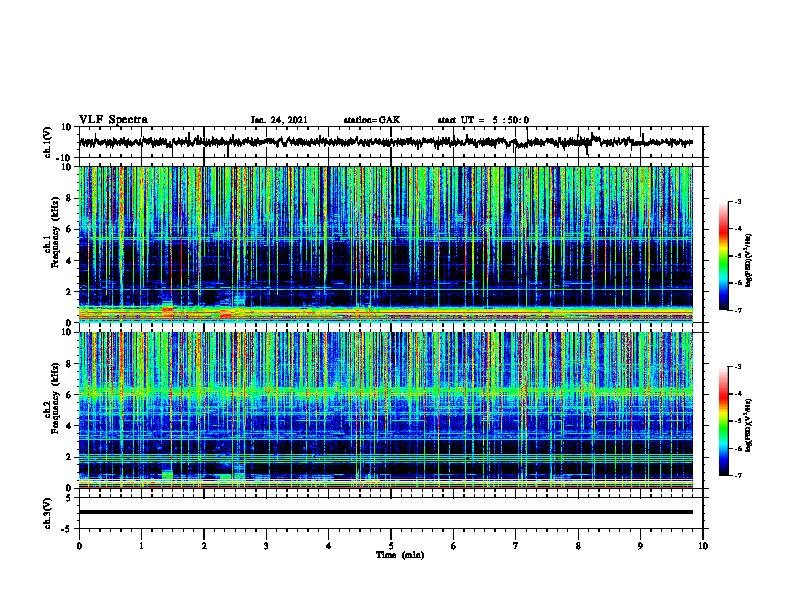Click the "Time (min)" axis title
The height and width of the screenshot is (612, 792).
coord(400,555)
